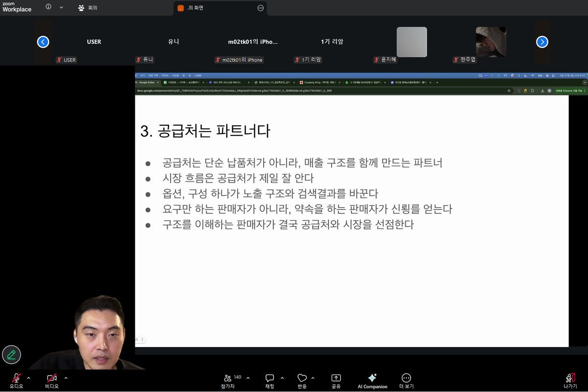Click the Chrome downloads icon
This screenshot has width=588, height=392.
[542, 91]
